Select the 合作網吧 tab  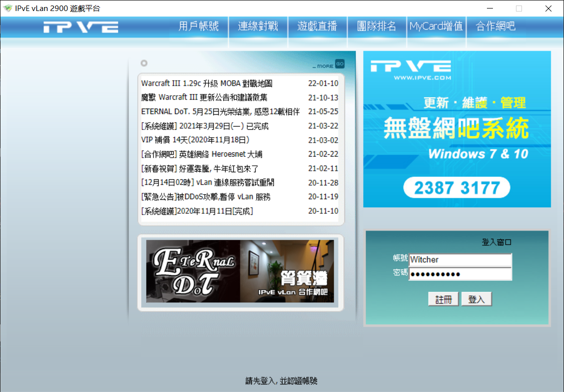[x=495, y=26]
